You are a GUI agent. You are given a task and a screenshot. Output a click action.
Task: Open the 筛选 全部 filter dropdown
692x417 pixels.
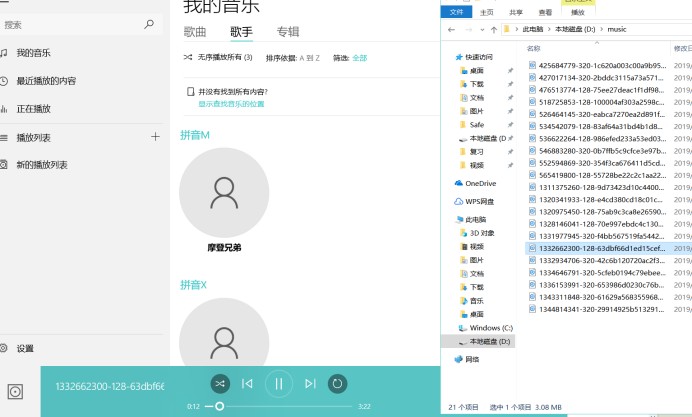pyautogui.click(x=350, y=58)
